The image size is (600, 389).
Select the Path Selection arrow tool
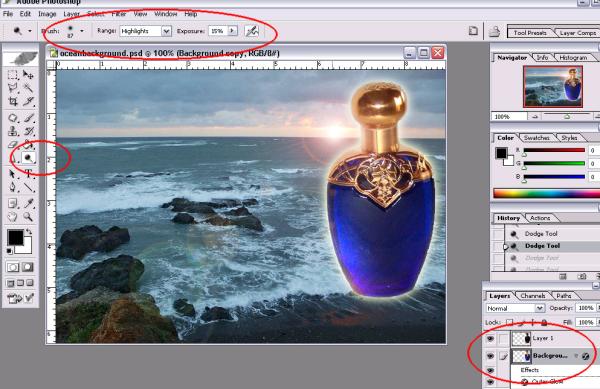tap(13, 174)
